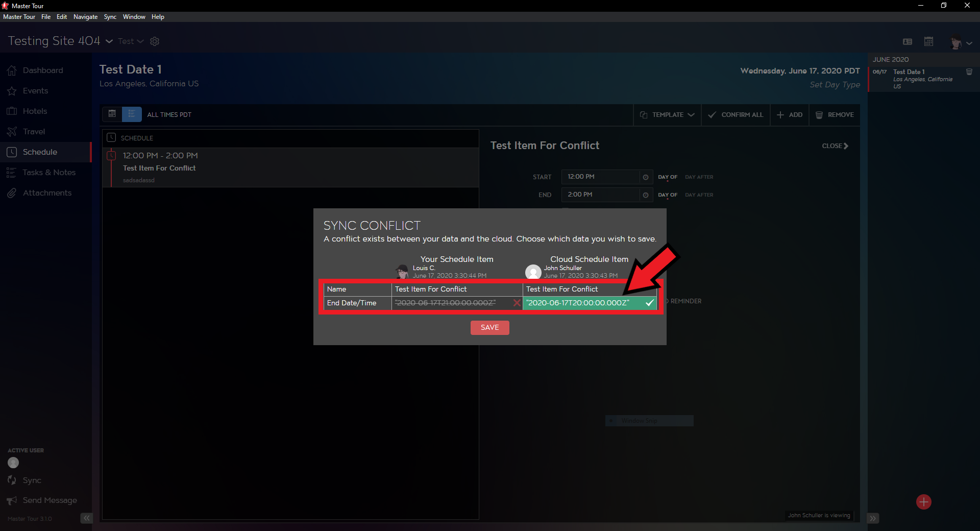Open tour settings gear icon
Screen dimensions: 980x531
(x=155, y=41)
